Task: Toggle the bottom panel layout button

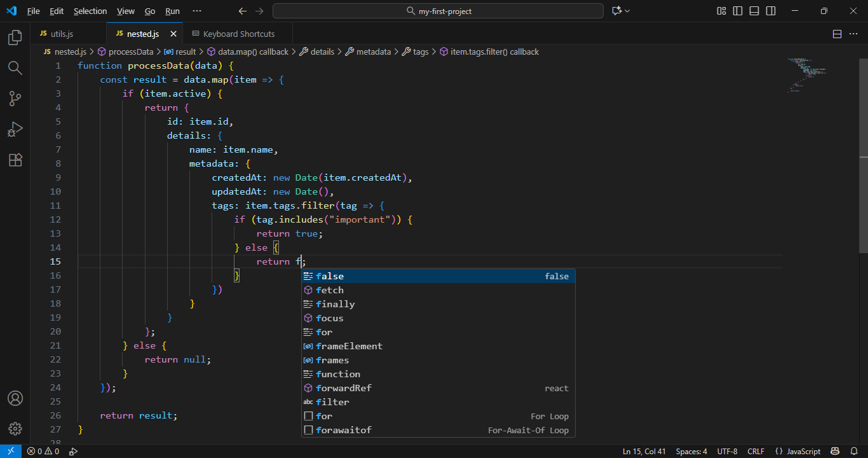Action: pyautogui.click(x=754, y=11)
